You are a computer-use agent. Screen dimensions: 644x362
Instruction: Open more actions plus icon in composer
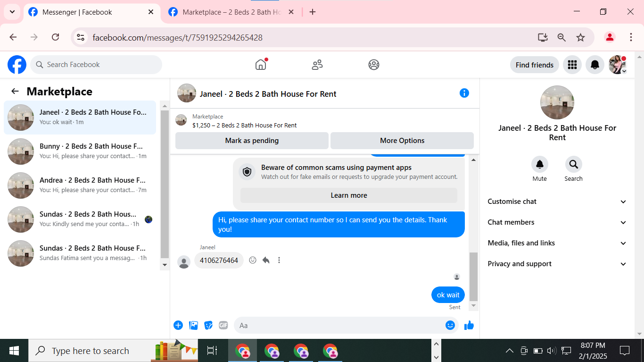click(x=178, y=325)
